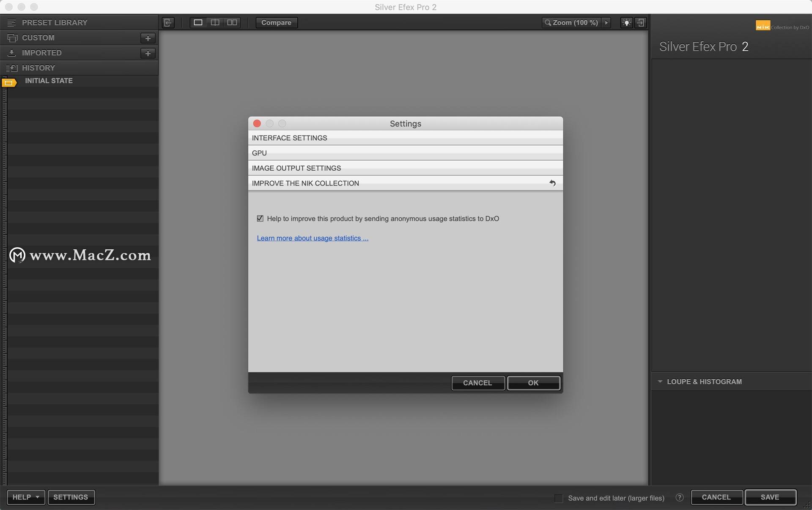812x510 pixels.
Task: Open the History section
Action: tap(79, 68)
